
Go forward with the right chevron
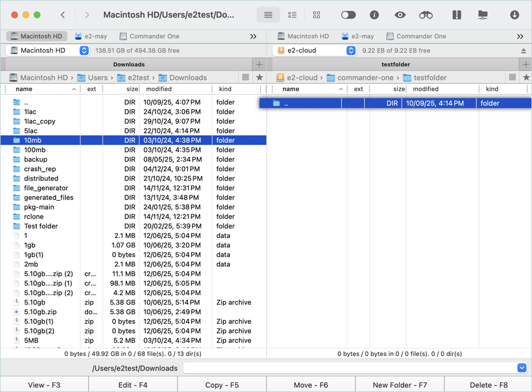pyautogui.click(x=87, y=15)
